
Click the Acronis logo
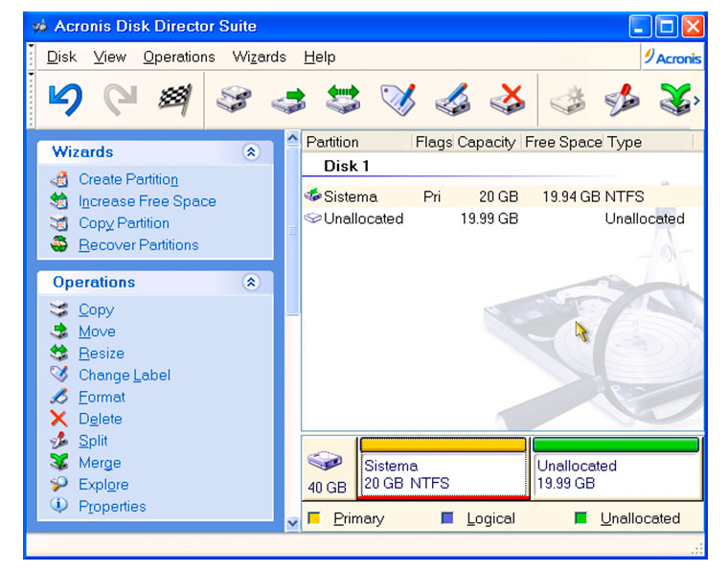[672, 57]
